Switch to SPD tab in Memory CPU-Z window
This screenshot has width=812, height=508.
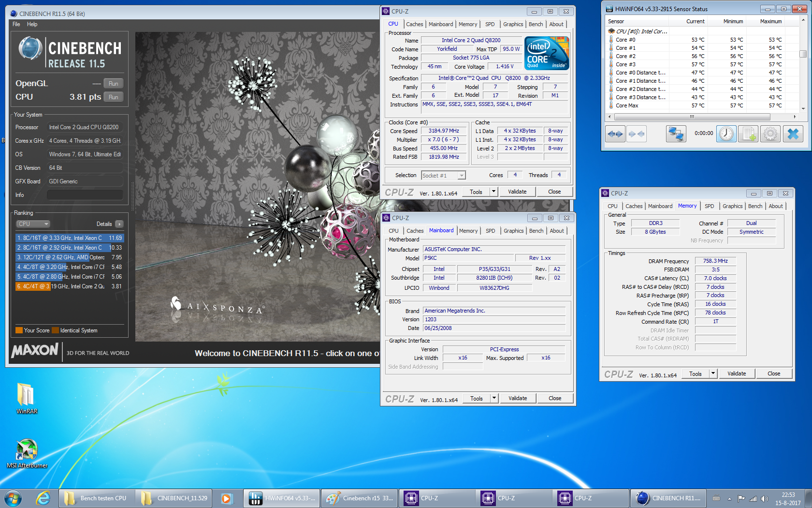[x=709, y=206]
